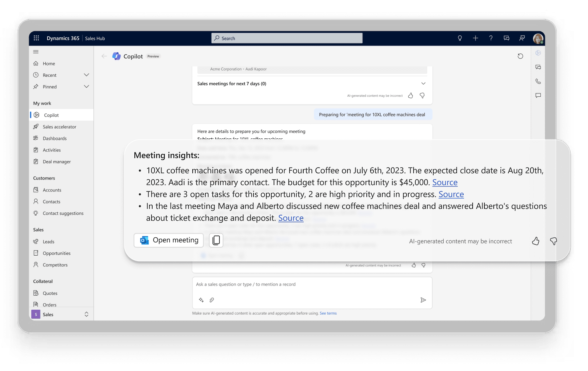Click the lightbulb icon in top bar
The image size is (588, 371).
coord(460,38)
